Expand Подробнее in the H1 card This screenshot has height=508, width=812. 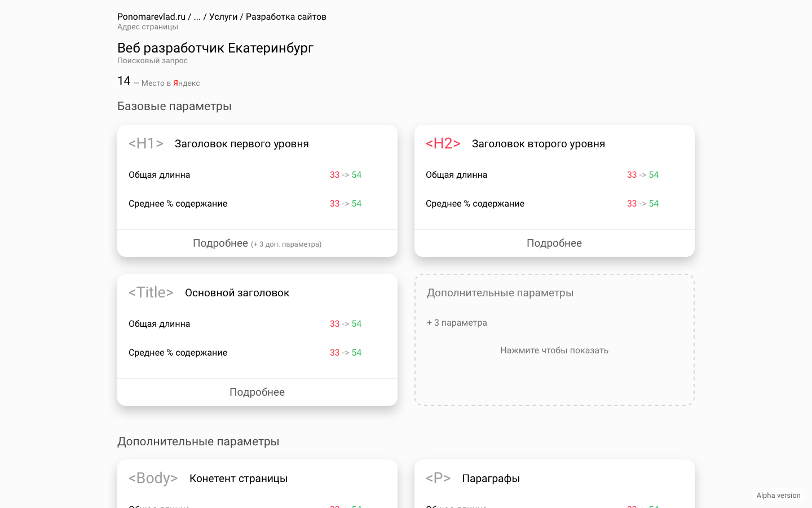(x=257, y=243)
